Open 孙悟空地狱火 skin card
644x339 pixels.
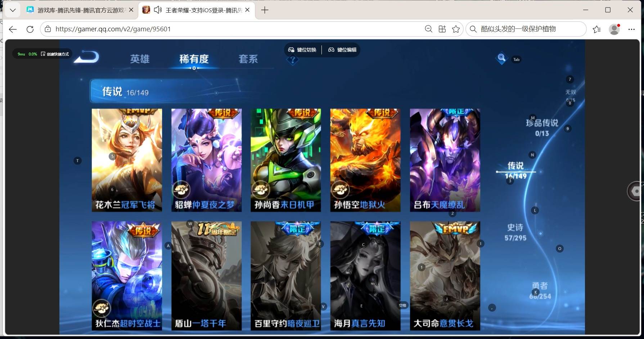pos(365,160)
